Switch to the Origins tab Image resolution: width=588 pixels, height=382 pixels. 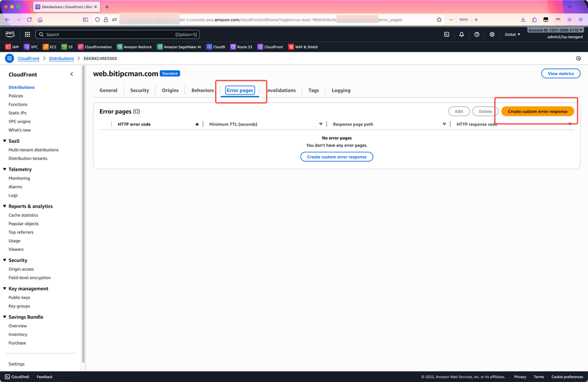point(170,91)
